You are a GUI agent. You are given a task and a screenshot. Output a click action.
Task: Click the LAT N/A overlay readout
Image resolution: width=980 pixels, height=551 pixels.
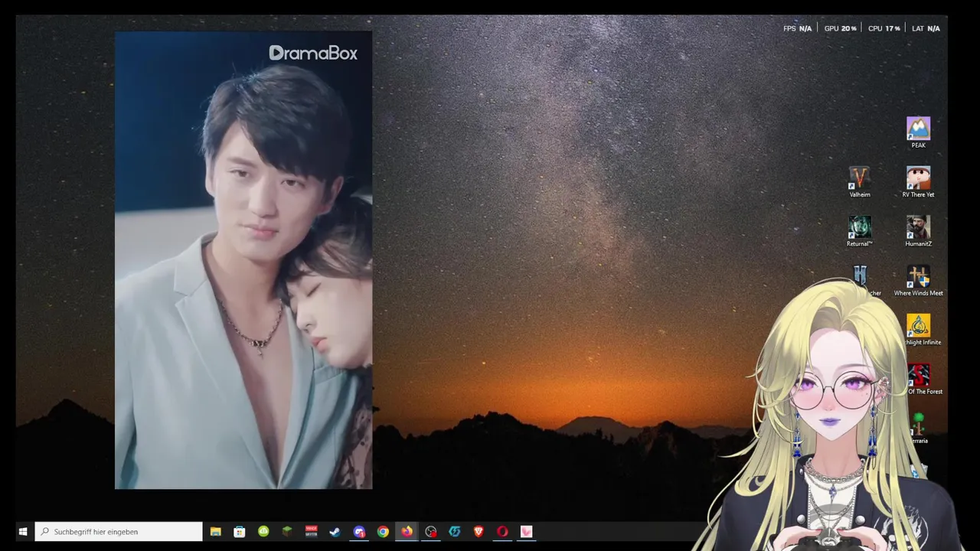pyautogui.click(x=926, y=28)
